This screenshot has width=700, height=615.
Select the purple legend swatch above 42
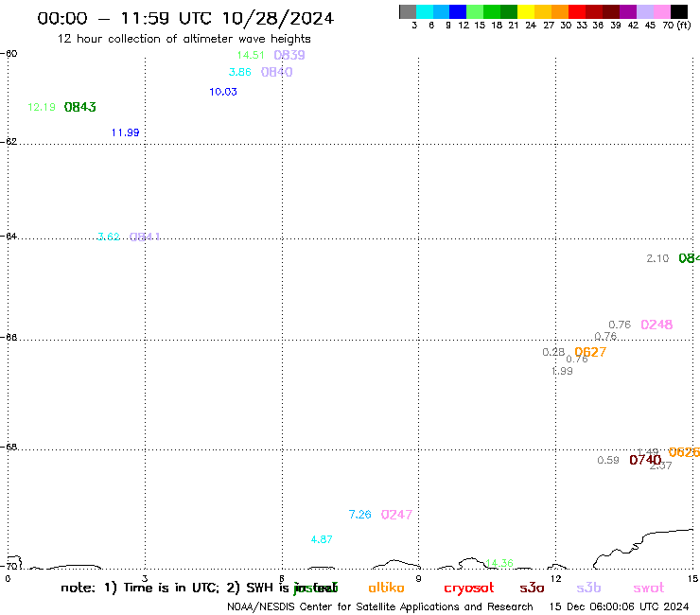[x=628, y=11]
